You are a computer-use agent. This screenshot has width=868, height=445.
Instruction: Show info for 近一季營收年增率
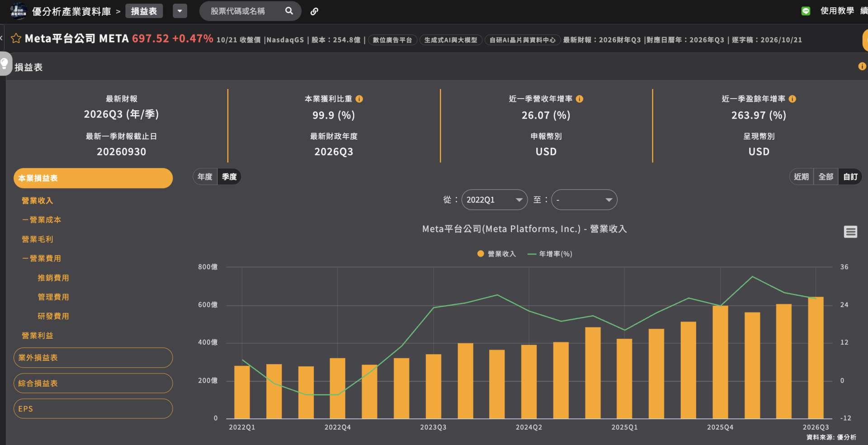(580, 99)
